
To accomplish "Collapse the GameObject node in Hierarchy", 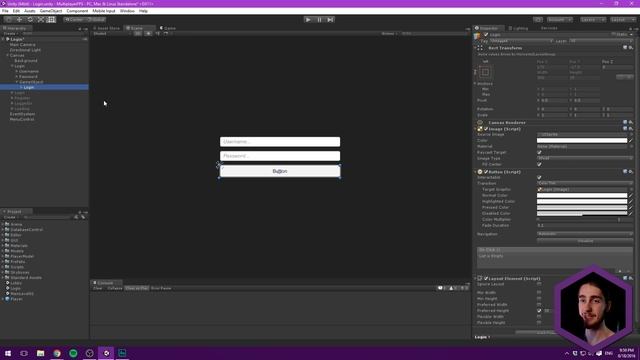I will tap(17, 82).
